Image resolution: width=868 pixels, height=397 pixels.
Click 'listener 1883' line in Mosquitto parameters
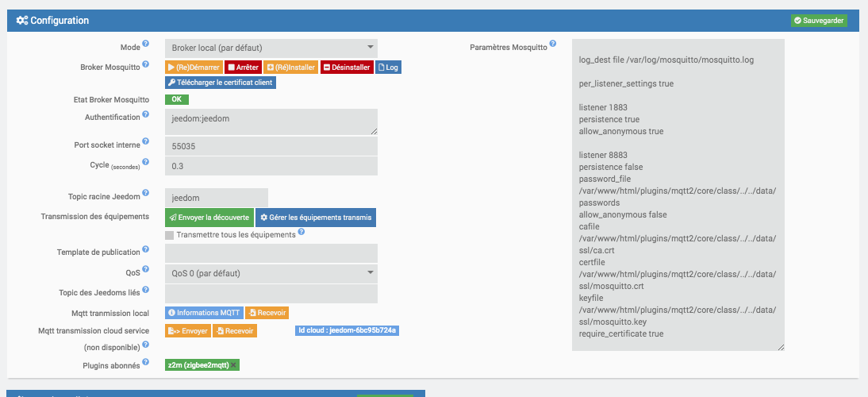coord(603,107)
